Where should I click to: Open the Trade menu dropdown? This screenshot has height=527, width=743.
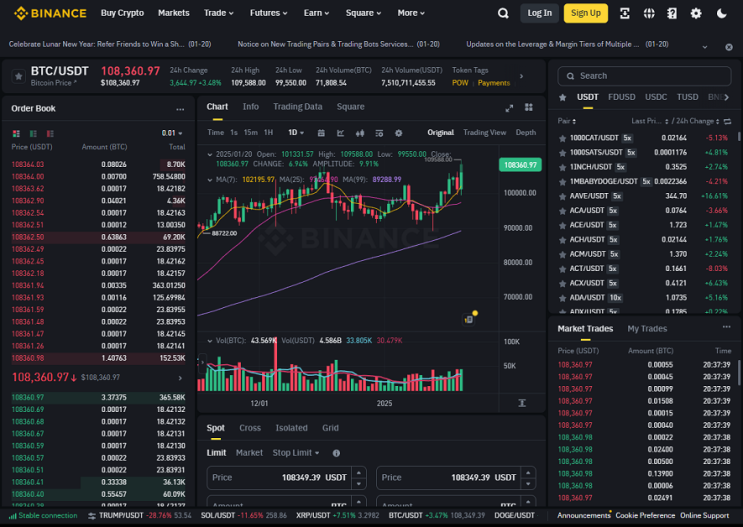218,13
